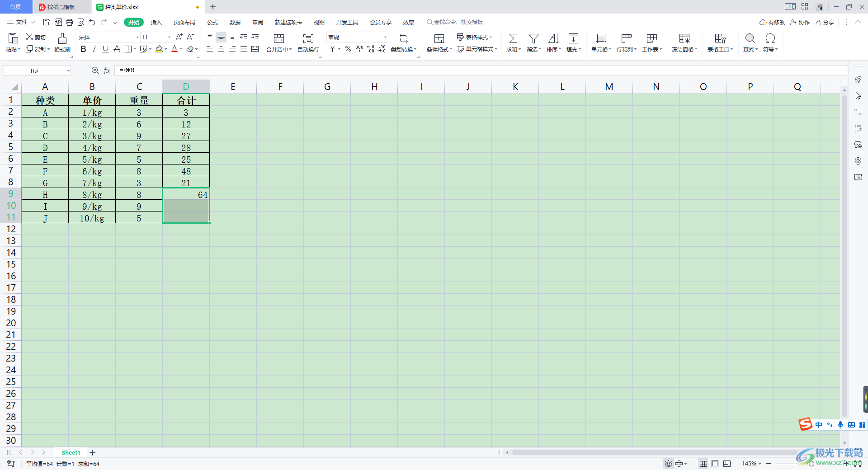Viewport: 868px width, 470px height.
Task: Open the Cell Style (单元格样式) dropdown
Action: click(x=477, y=49)
